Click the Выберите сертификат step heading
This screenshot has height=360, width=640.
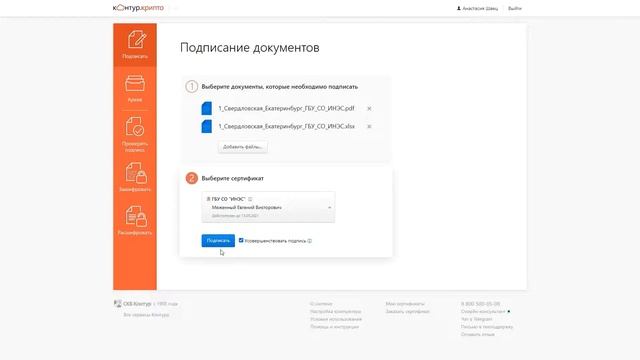click(x=233, y=178)
